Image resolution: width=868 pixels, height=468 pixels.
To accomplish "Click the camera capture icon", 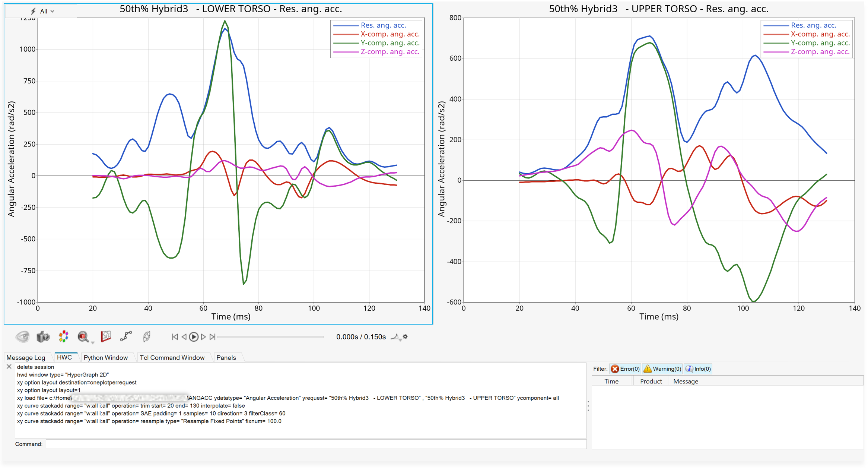I will [x=43, y=336].
